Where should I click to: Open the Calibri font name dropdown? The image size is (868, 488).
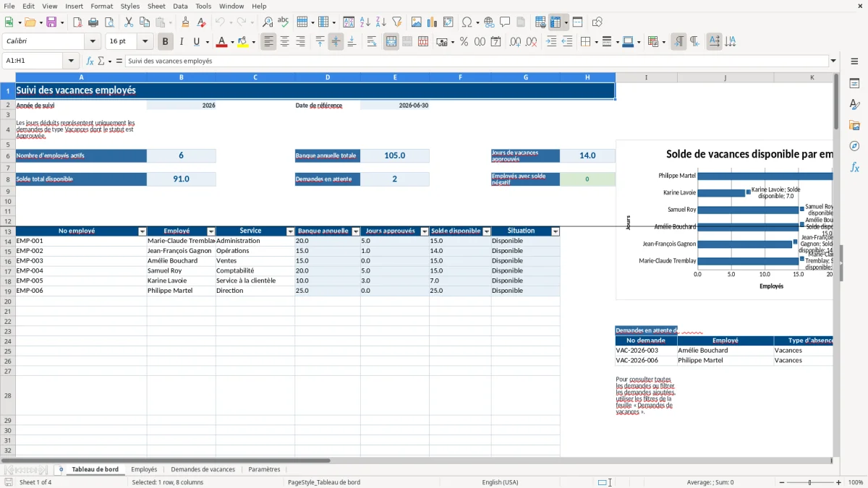(x=93, y=42)
